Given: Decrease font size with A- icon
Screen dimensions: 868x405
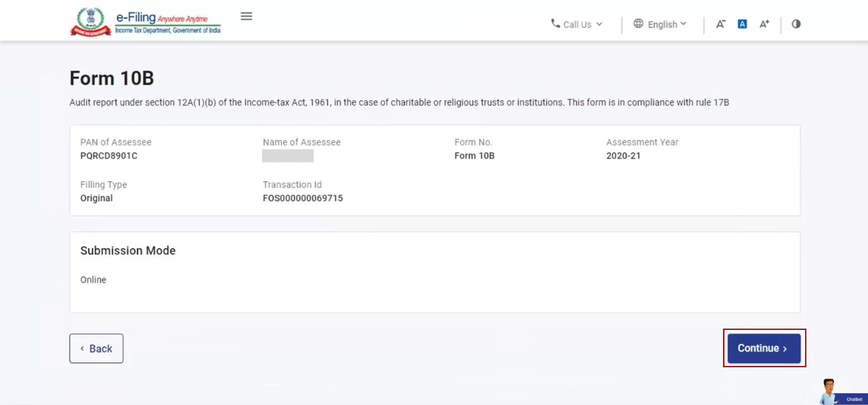Looking at the screenshot, I should click(720, 24).
